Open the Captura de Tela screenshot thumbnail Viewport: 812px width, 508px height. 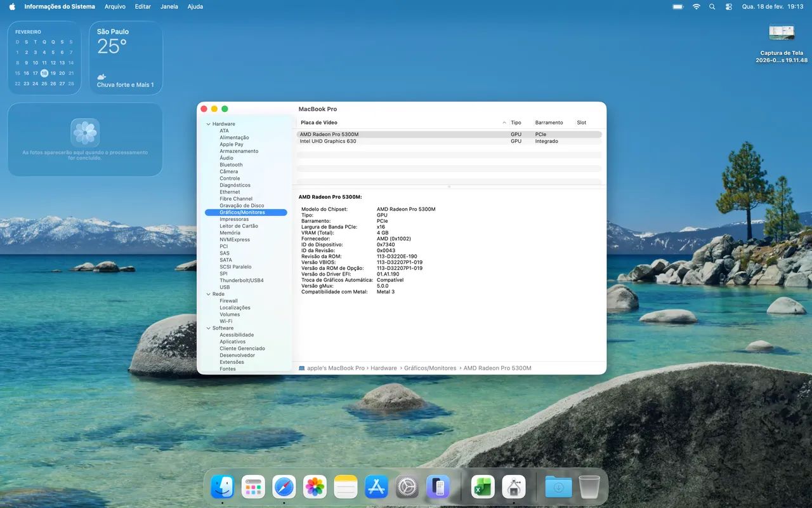[782, 31]
